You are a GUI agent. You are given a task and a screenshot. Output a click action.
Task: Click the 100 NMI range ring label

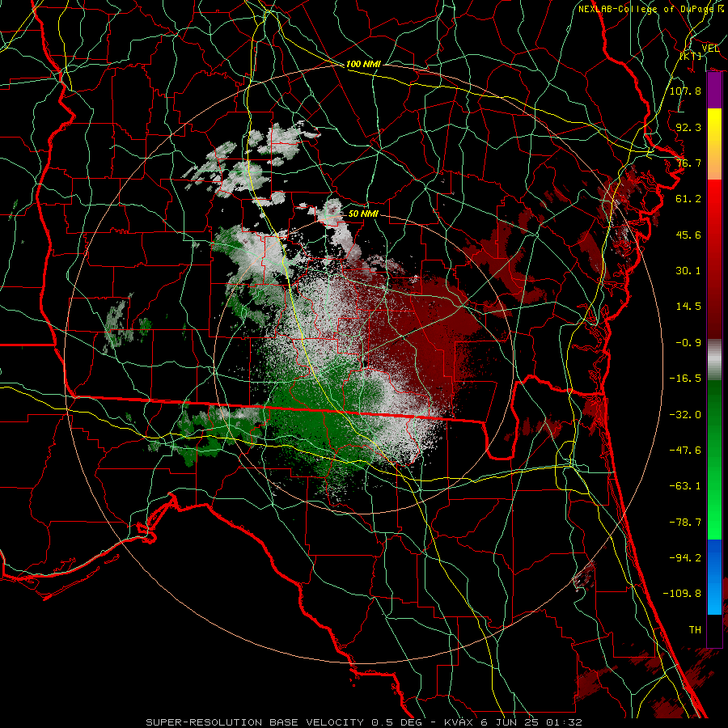(363, 64)
